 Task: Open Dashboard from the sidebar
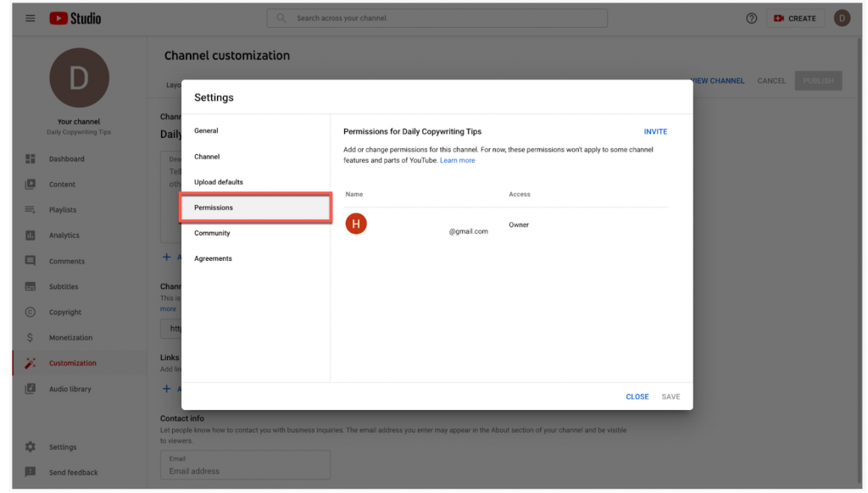pos(66,158)
